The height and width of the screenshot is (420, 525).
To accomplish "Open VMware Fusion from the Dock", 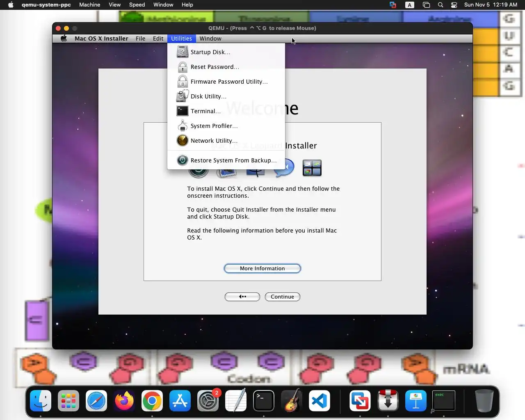I will (360, 401).
